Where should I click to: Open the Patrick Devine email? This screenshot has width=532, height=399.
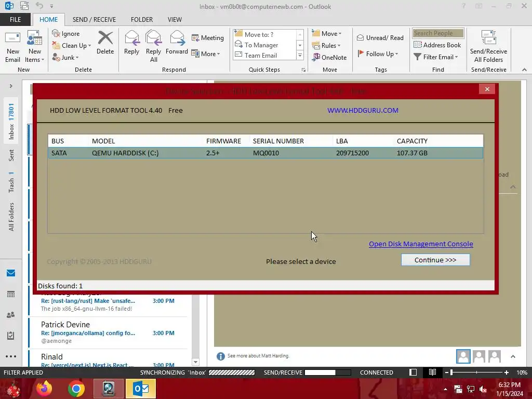pos(108,332)
